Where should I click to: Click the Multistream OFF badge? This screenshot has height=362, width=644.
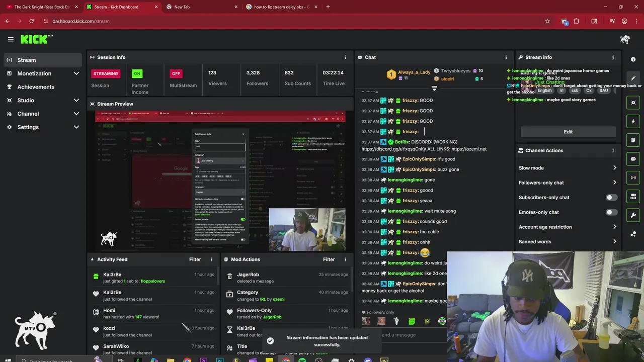(x=176, y=73)
